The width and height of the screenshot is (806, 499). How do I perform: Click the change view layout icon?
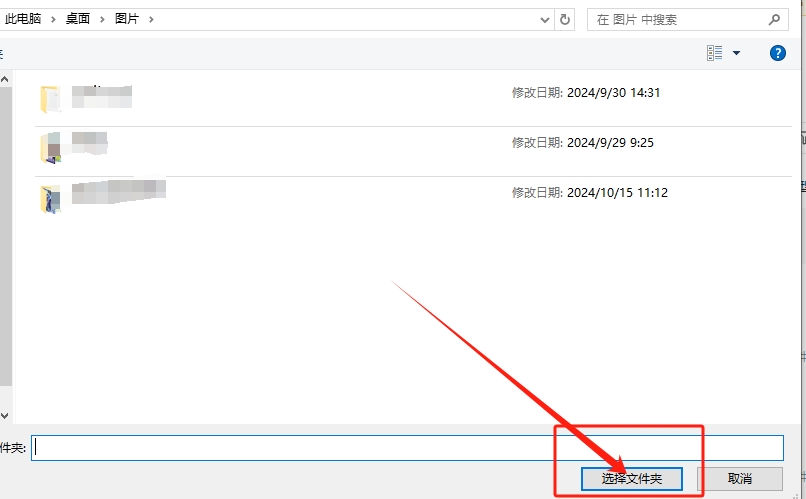tap(715, 53)
